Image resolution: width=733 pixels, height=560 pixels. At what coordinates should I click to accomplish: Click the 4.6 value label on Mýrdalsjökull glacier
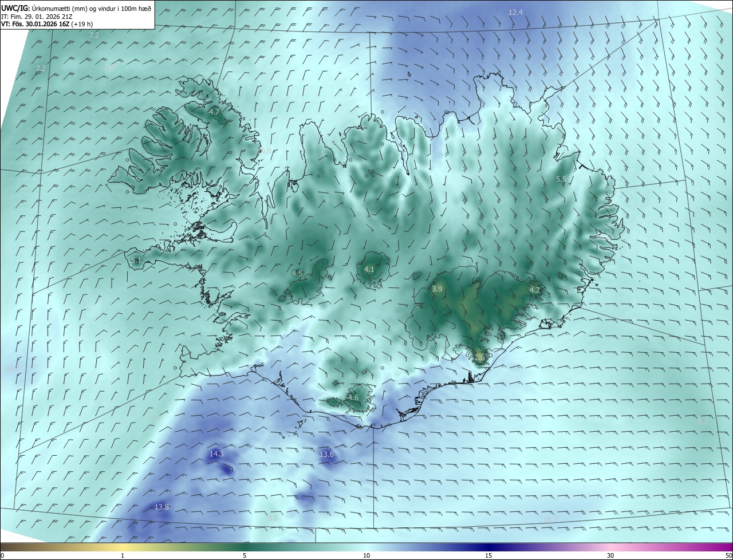pyautogui.click(x=353, y=397)
